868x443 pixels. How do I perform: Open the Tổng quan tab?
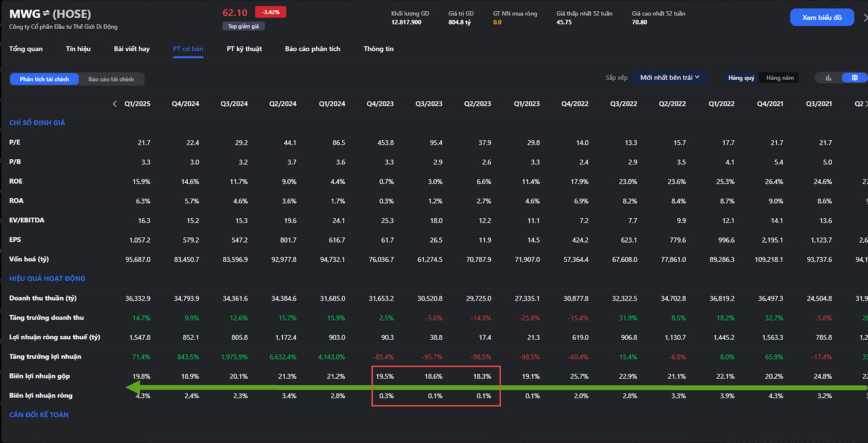pos(26,49)
